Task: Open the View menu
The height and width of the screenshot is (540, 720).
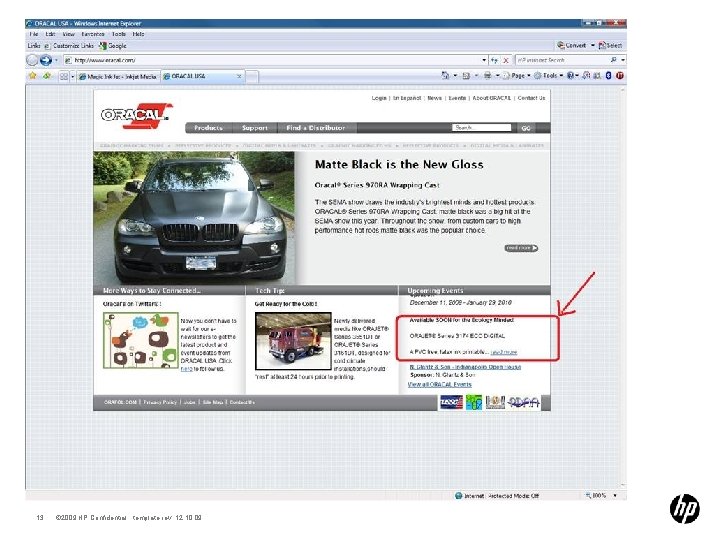Action: point(68,34)
